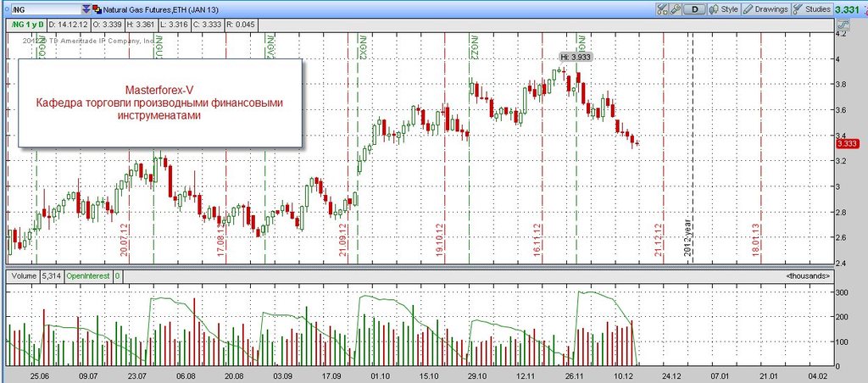The height and width of the screenshot is (383, 868).
Task: Select the /NG 1 y D chart label
Action: click(x=27, y=26)
